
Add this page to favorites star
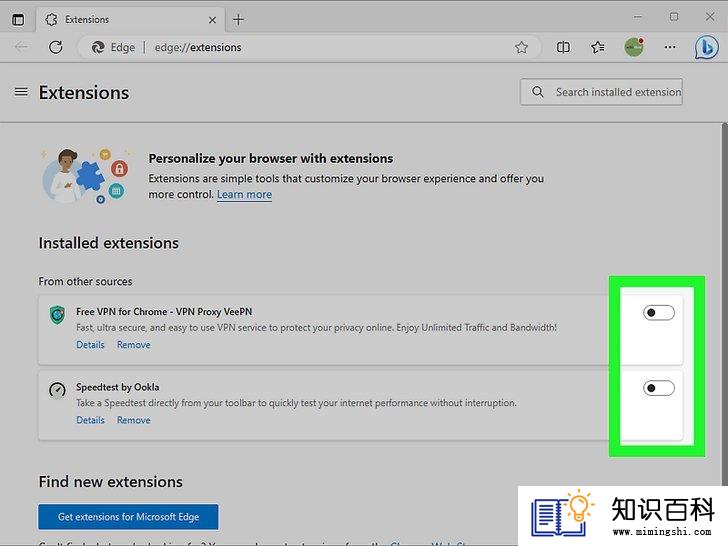pos(521,47)
